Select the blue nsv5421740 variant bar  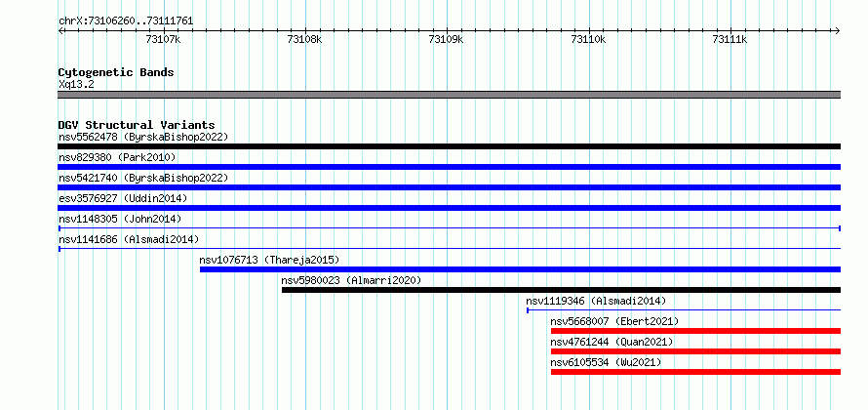449,187
